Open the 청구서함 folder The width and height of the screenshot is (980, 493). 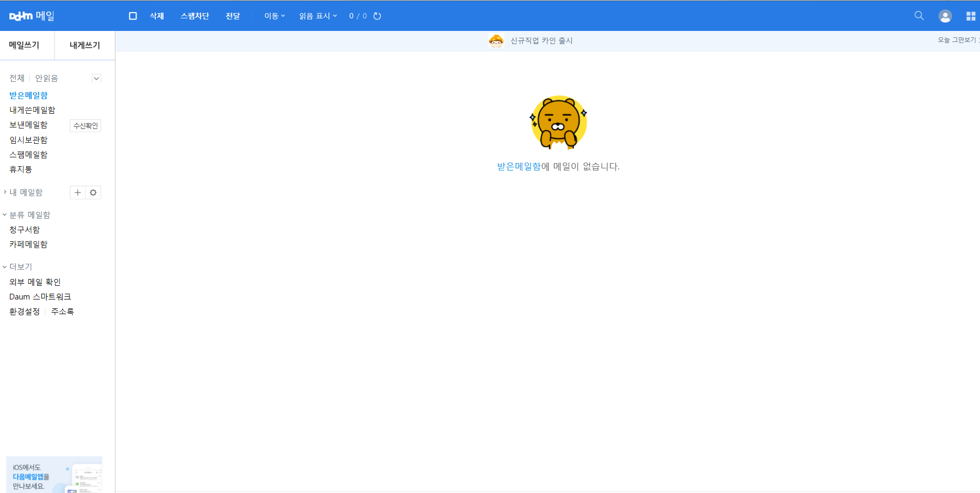coord(25,230)
